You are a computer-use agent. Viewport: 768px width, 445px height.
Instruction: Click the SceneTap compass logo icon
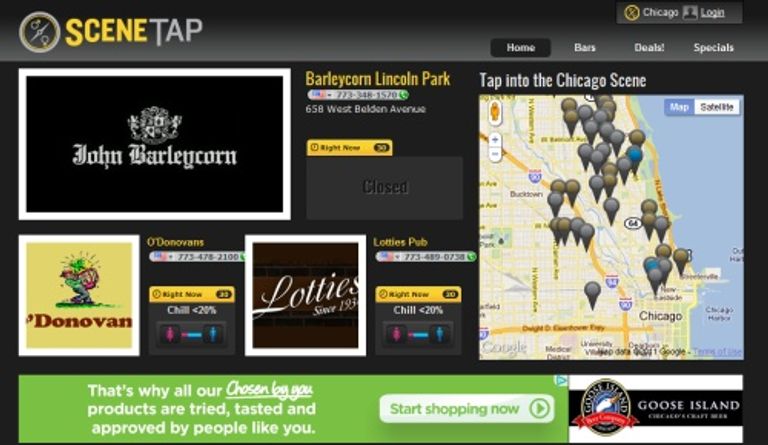pos(39,32)
